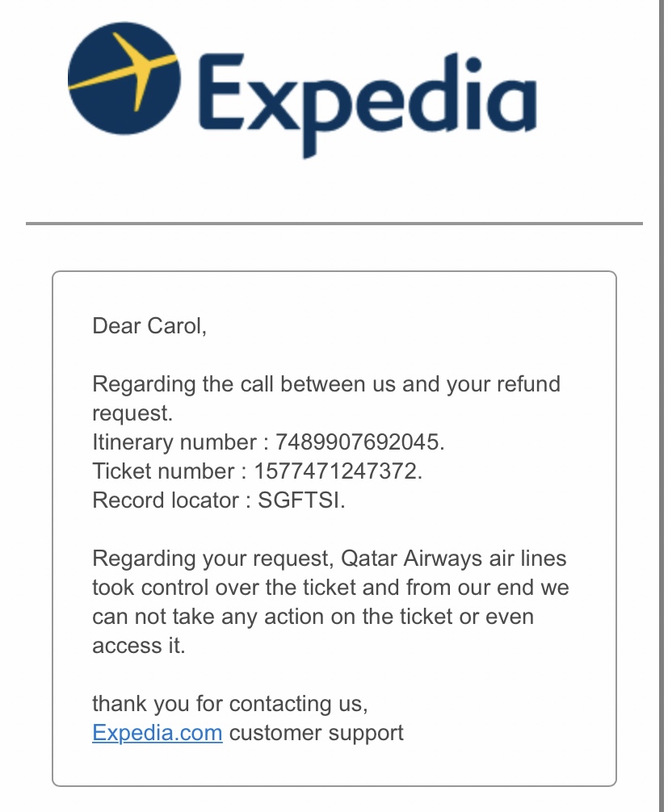Click the horizontal divider below the logo
Viewport: 668px width, 812px height.
click(x=334, y=223)
